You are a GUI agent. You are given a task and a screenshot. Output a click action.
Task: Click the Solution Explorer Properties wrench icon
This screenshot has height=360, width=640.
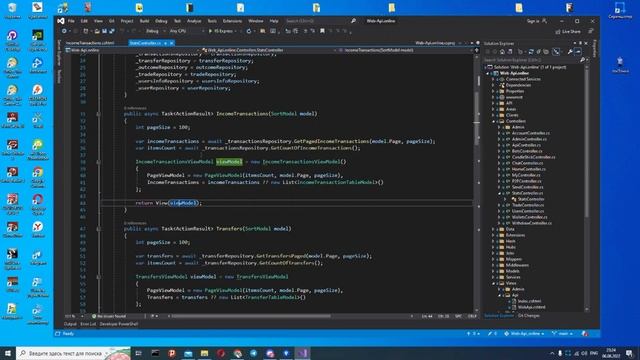point(570,52)
